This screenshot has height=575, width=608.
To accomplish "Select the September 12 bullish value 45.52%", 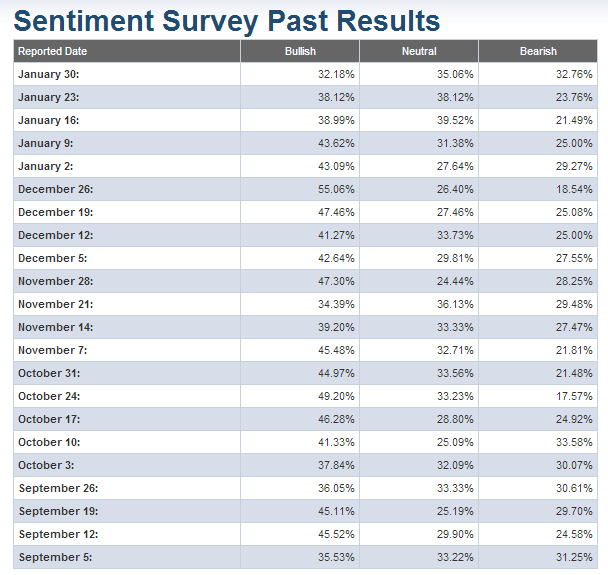I will [335, 534].
